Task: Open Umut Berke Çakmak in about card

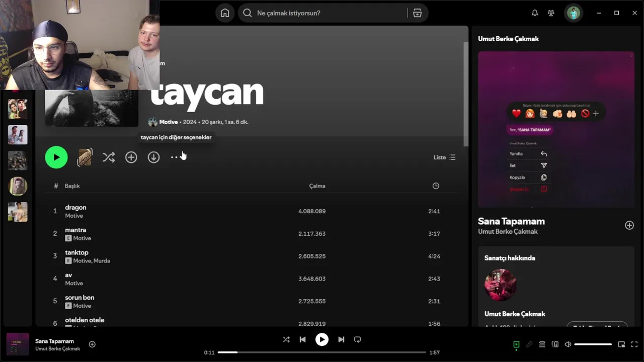Action: [515, 314]
